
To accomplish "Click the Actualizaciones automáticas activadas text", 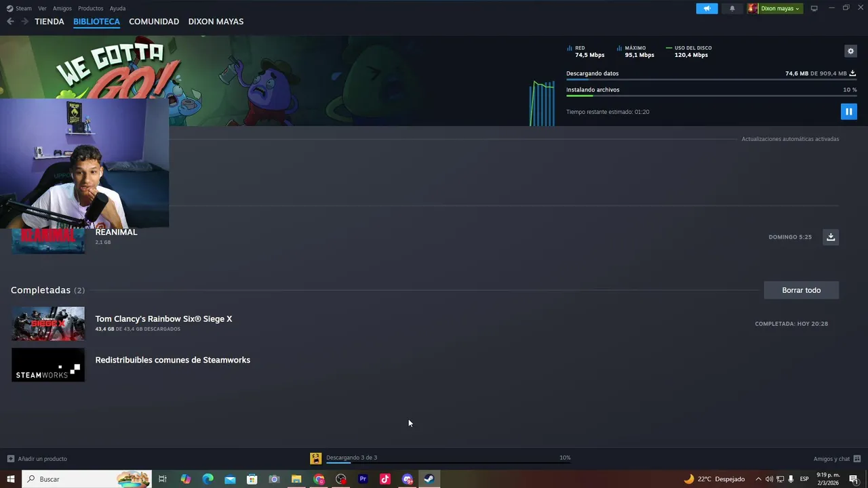I will (x=790, y=139).
